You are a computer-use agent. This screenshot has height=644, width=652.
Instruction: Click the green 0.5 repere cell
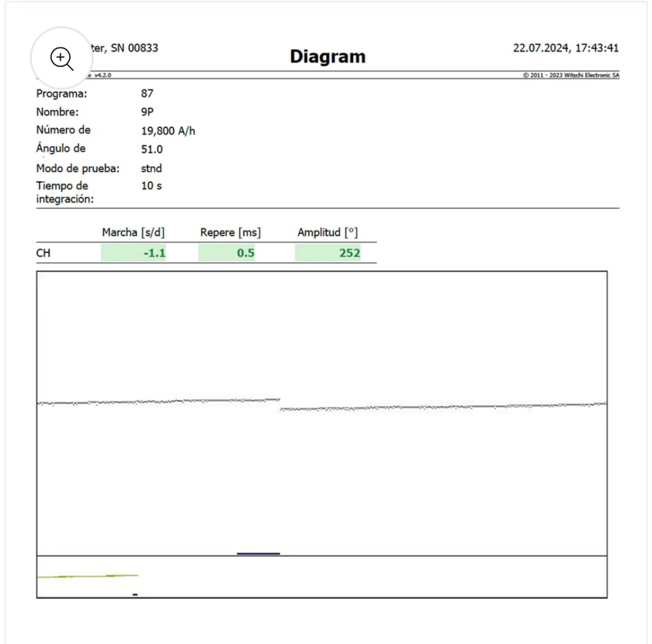click(226, 253)
